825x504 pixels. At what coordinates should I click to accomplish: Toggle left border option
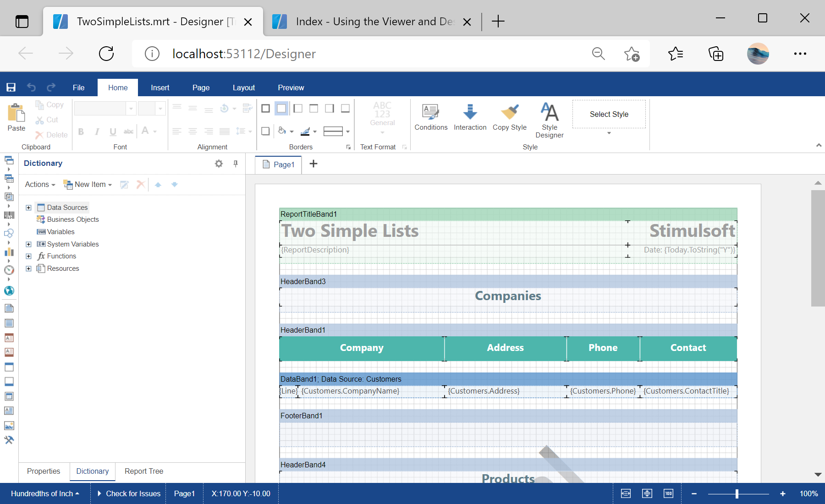point(298,109)
